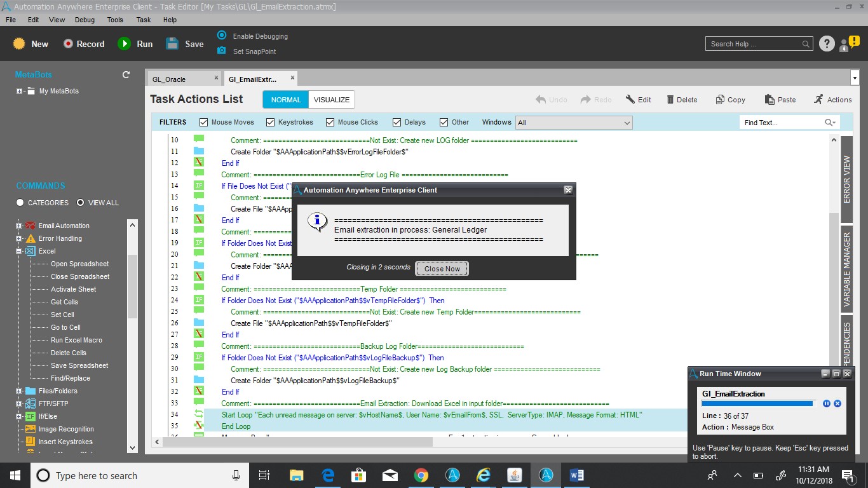Open the Find Text search options dropdown

830,123
